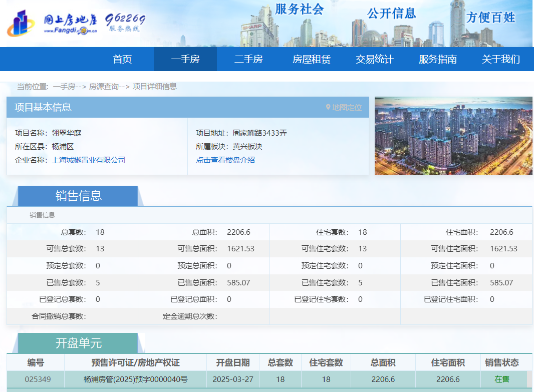Select permit row 杨浦房管(2025)预字0000040号
Screen dimensions: 534x392
pyautogui.click(x=135, y=379)
